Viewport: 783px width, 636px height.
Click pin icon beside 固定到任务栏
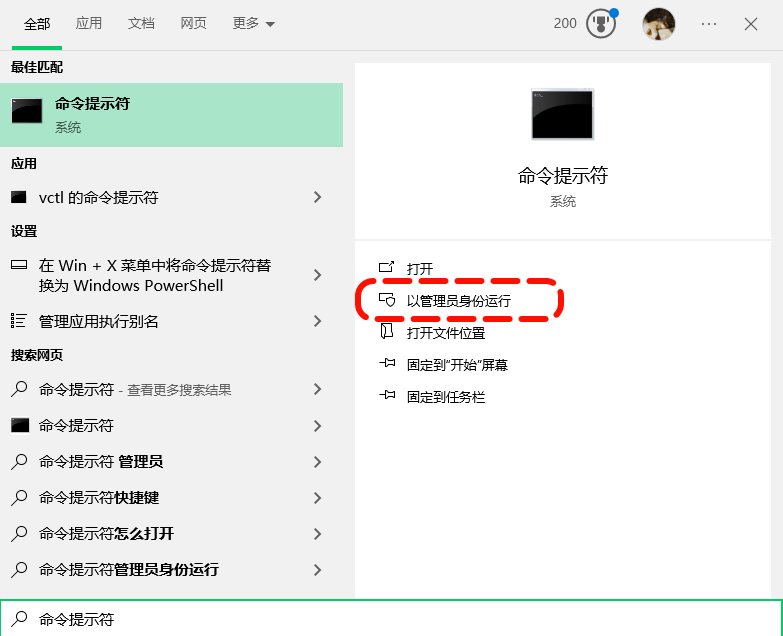tap(387, 395)
